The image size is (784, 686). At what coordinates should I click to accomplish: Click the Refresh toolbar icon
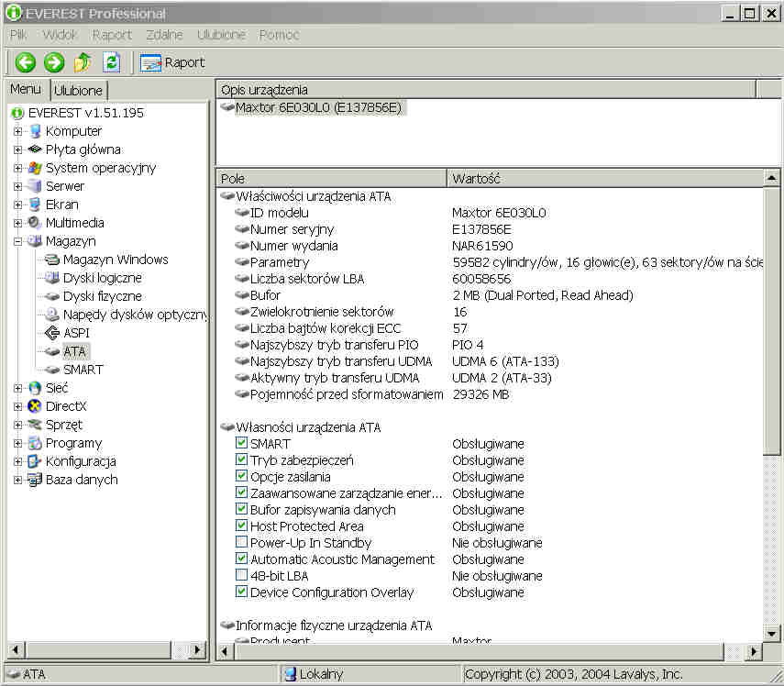(112, 62)
